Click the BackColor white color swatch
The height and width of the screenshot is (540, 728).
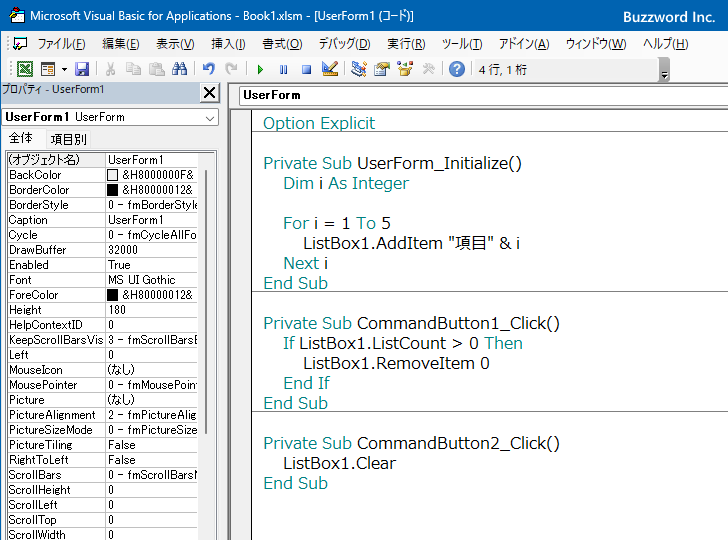click(112, 175)
